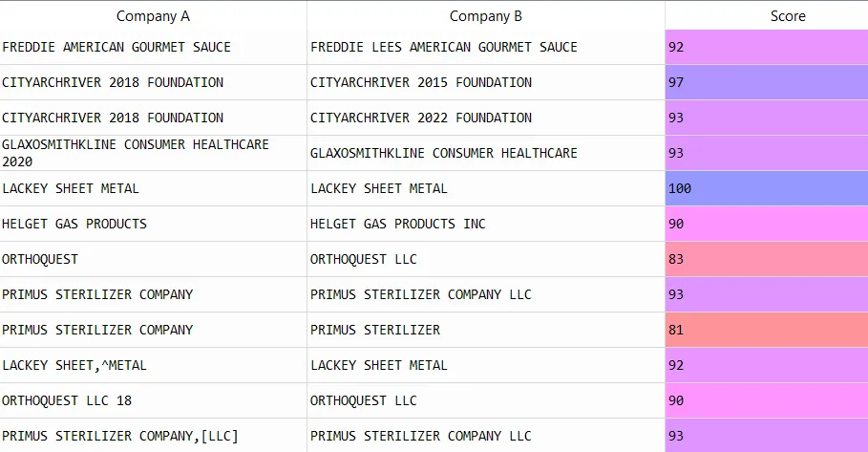Select FREDDIE LEES AMERICAN GOURMET SAUCE cell

(x=485, y=47)
